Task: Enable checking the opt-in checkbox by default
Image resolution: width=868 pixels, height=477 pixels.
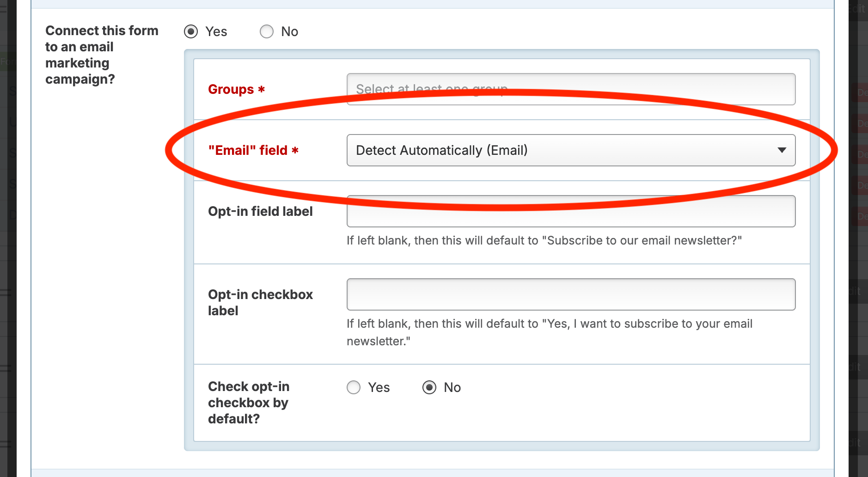Action: (x=354, y=387)
